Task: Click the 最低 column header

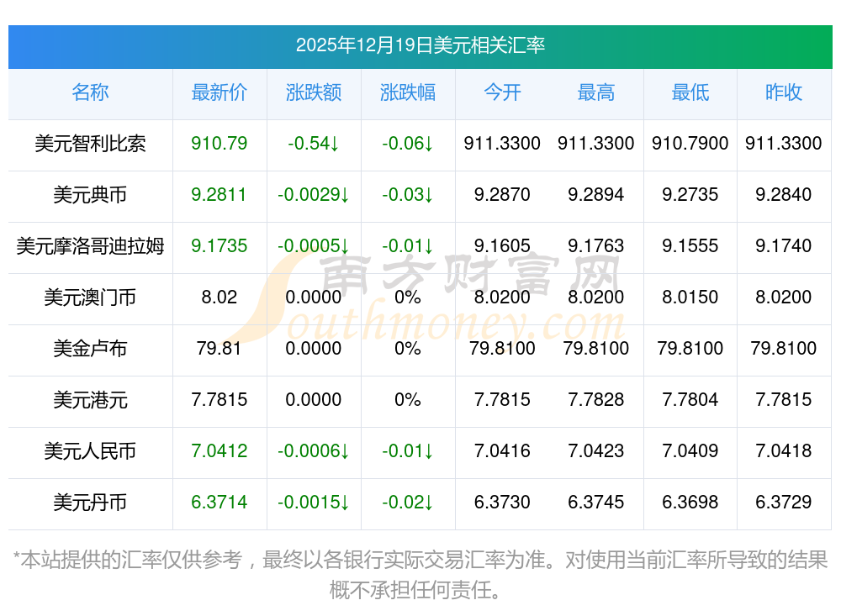Action: coord(690,92)
